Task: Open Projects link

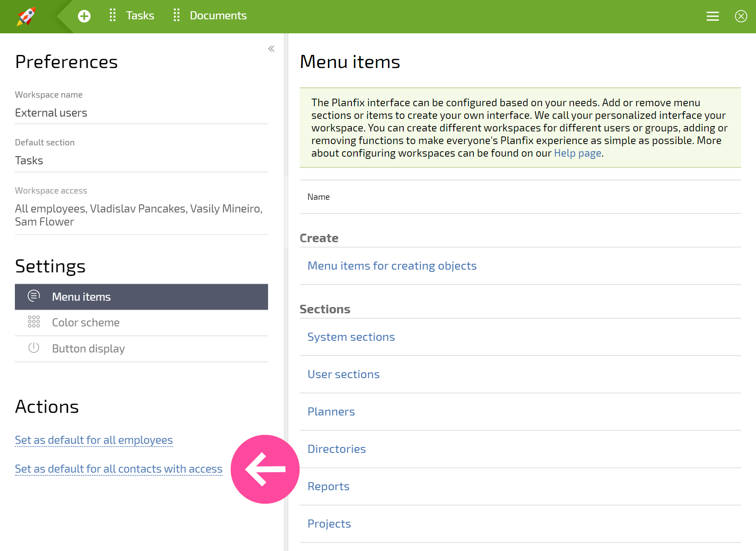Action: click(x=329, y=524)
